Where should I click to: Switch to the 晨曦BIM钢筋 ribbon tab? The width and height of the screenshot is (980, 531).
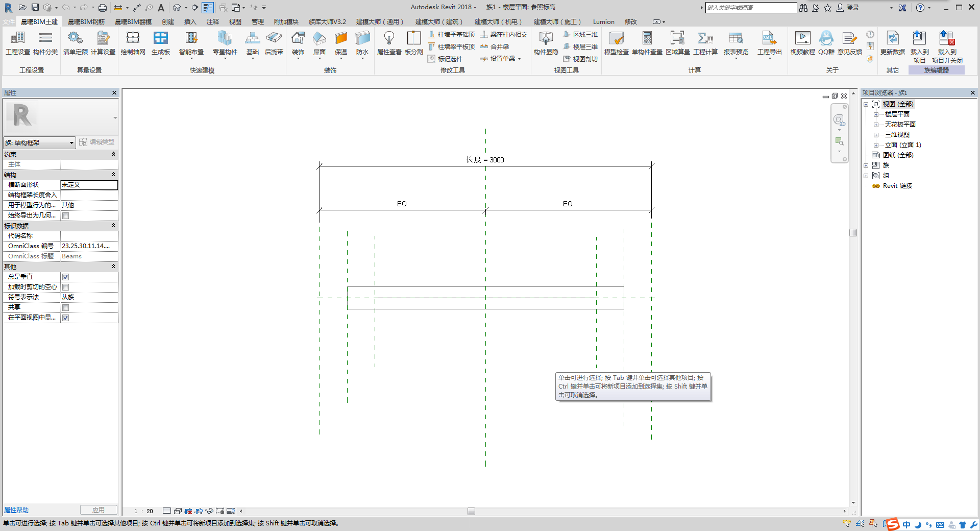[86, 21]
